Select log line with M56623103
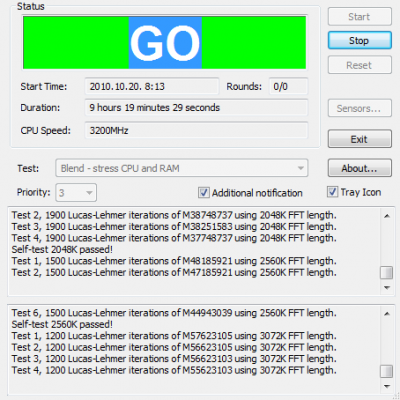This screenshot has height=400, width=400. click(174, 359)
